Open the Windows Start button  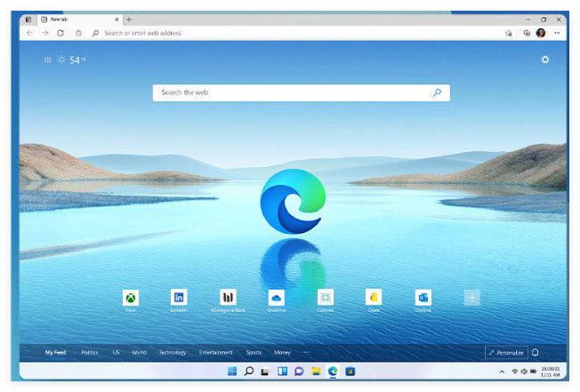[232, 371]
